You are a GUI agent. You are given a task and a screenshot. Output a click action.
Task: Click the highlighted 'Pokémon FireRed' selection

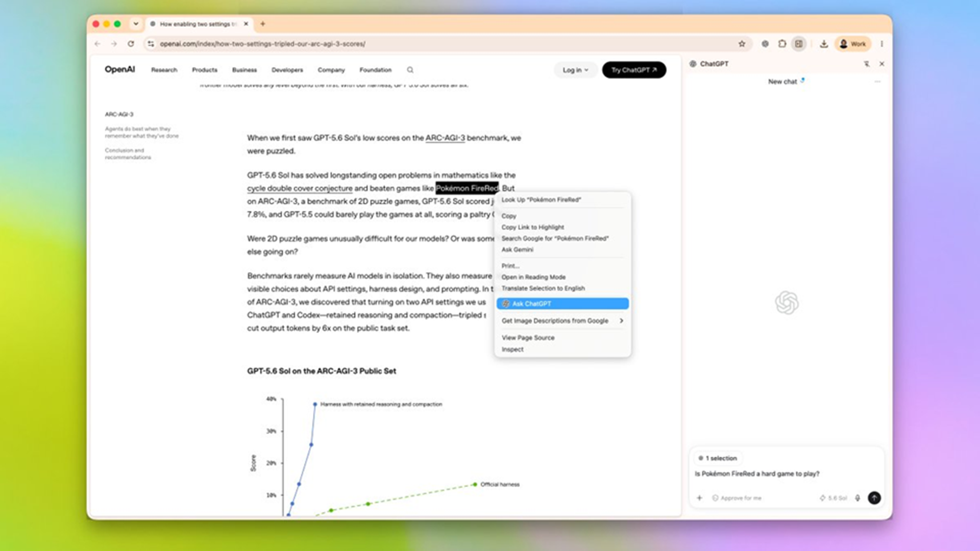tap(467, 188)
